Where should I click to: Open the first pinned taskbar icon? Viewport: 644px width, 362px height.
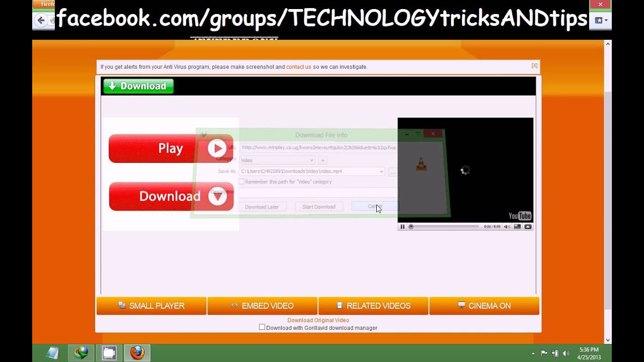53,353
